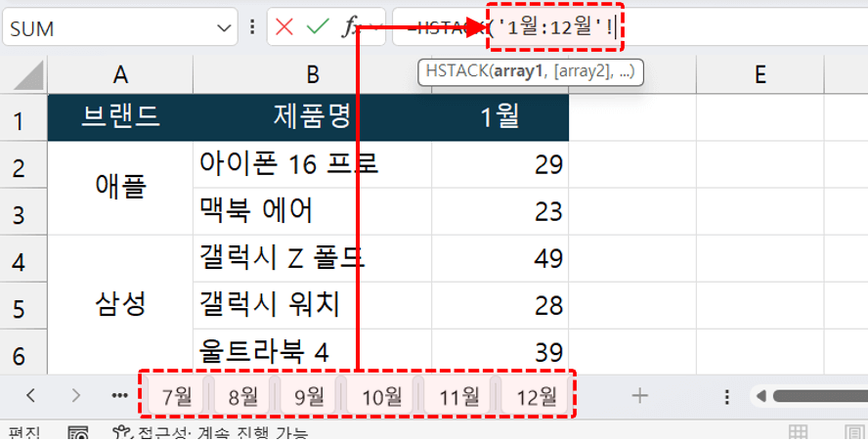Click the 갤럭시 Z 폴드 cell
Viewport: 868px width, 442px height.
click(x=312, y=259)
